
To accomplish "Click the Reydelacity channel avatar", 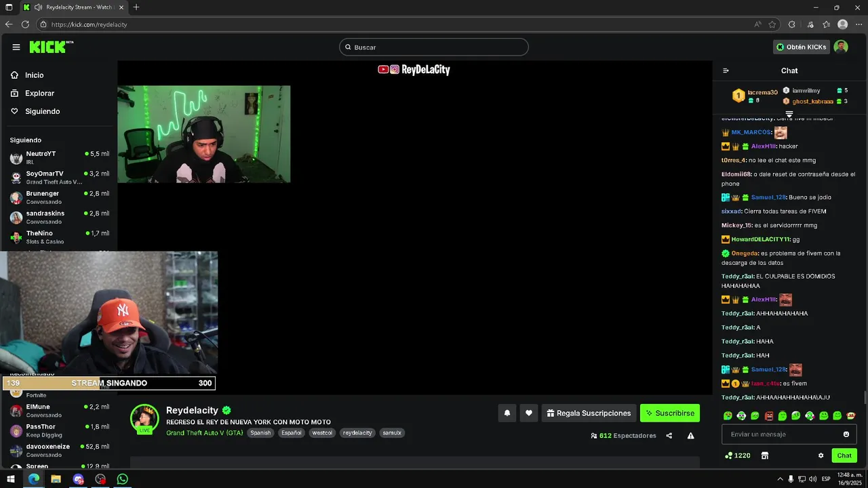I will [x=144, y=418].
